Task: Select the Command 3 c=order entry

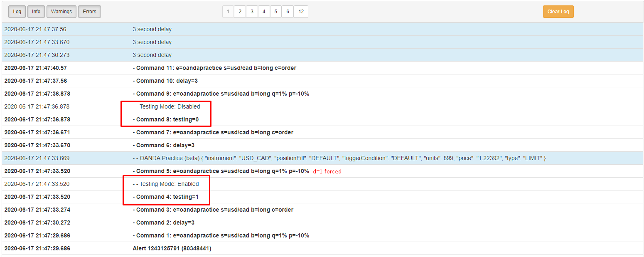Action: (213, 210)
